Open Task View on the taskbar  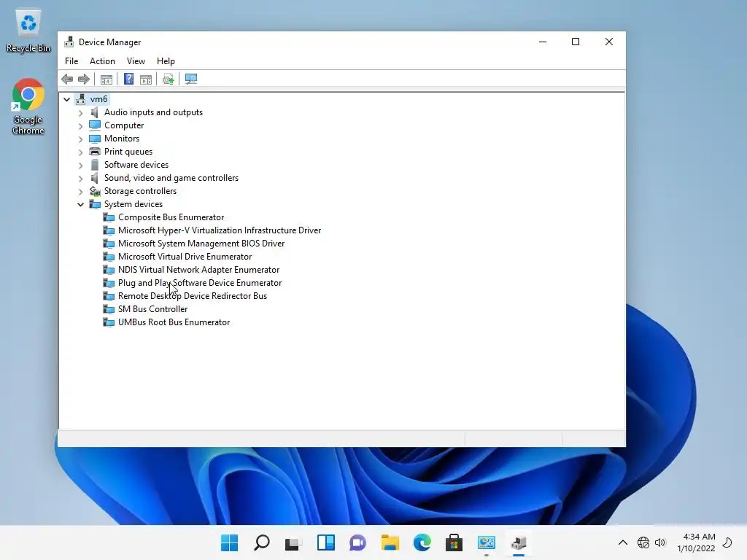[293, 542]
